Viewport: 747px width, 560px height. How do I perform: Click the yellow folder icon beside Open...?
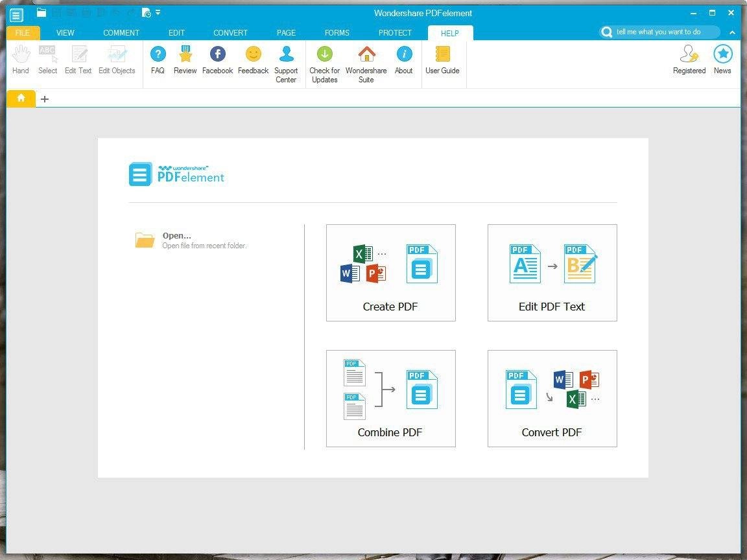click(145, 240)
